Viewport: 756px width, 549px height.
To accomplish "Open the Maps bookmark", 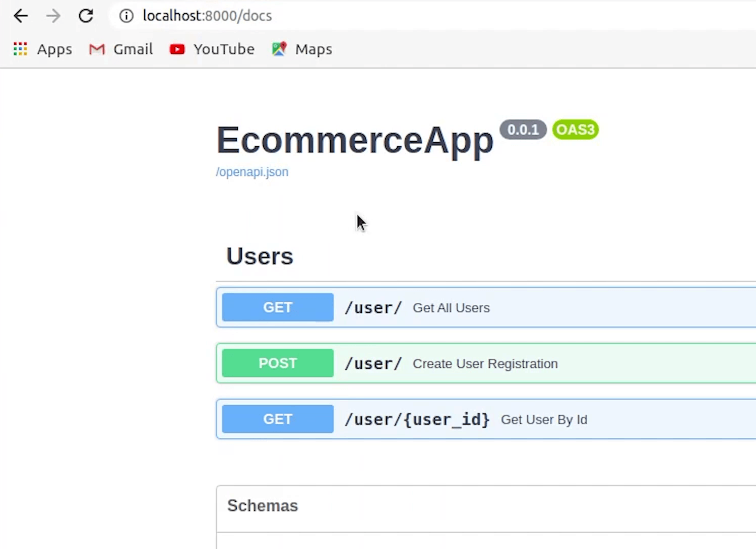I will (302, 49).
